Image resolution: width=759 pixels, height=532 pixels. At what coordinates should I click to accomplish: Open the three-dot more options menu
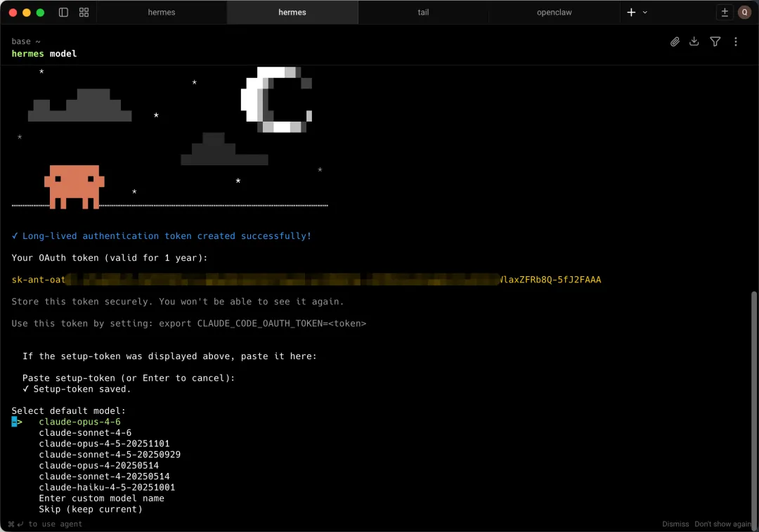coord(736,41)
